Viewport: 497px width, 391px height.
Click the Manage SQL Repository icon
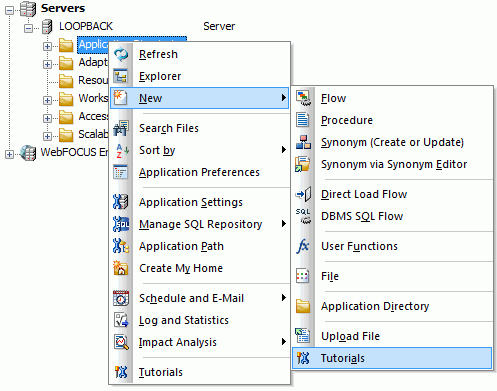(121, 224)
